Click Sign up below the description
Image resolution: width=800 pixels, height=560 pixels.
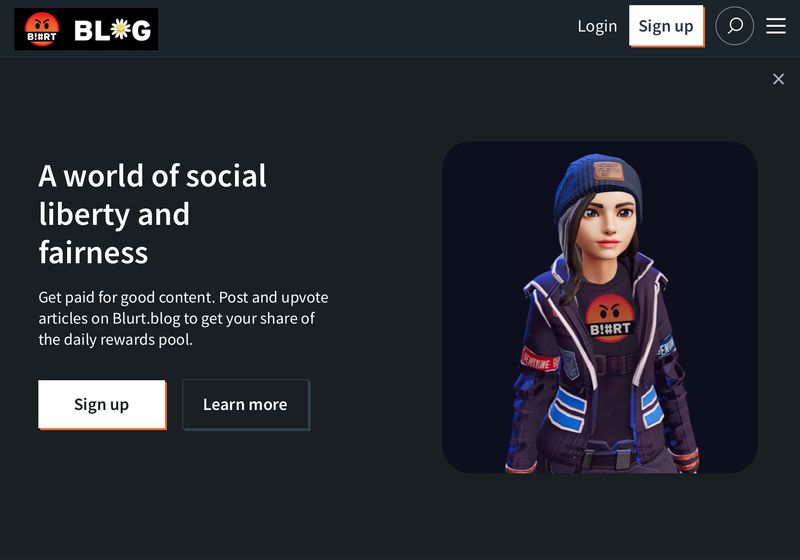101,404
